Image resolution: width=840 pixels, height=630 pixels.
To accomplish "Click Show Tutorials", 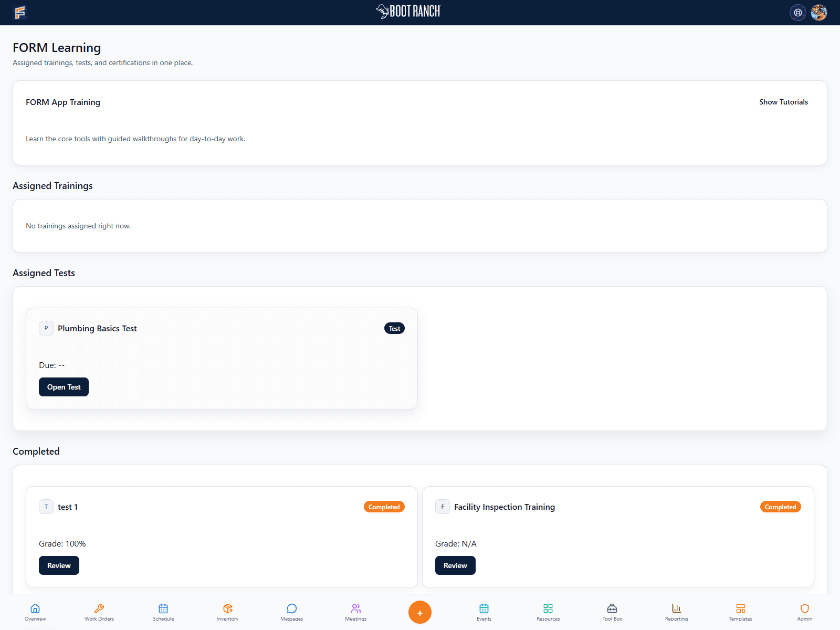I will point(783,102).
